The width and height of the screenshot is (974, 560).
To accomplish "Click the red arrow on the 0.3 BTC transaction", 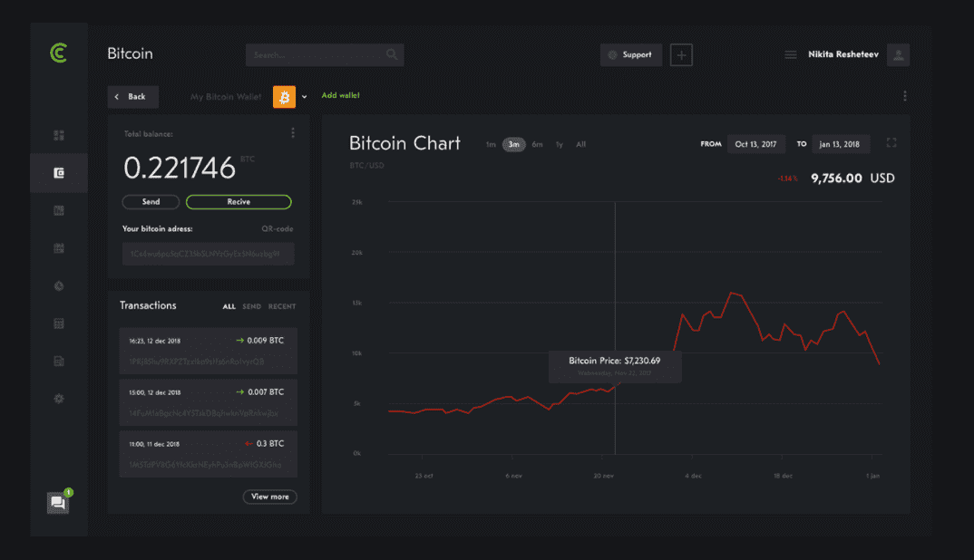I will 248,443.
